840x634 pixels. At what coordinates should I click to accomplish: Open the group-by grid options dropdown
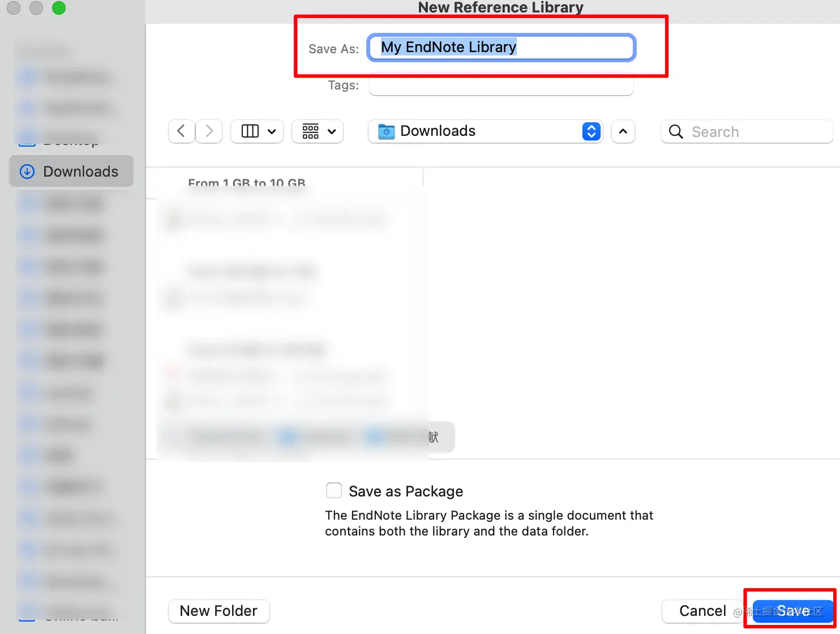pyautogui.click(x=318, y=131)
